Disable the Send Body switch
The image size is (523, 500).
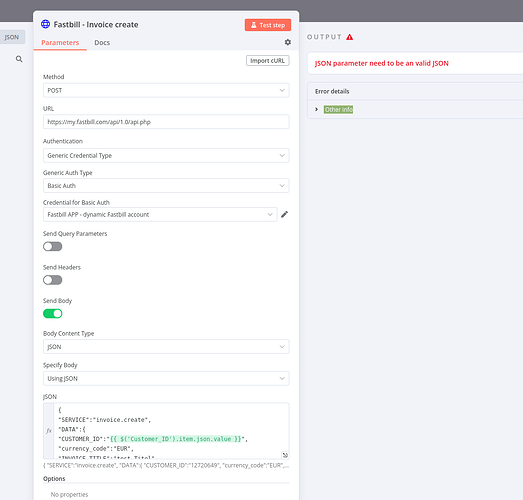(52, 314)
